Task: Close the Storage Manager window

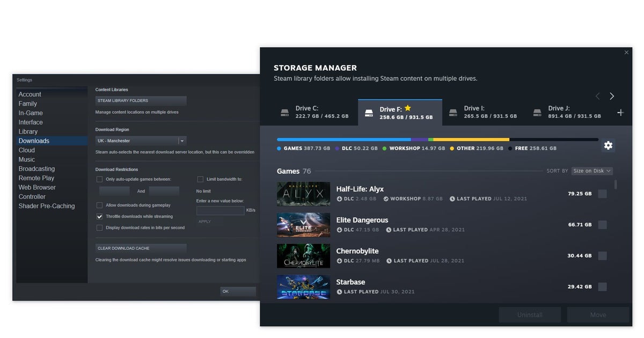Action: point(626,53)
